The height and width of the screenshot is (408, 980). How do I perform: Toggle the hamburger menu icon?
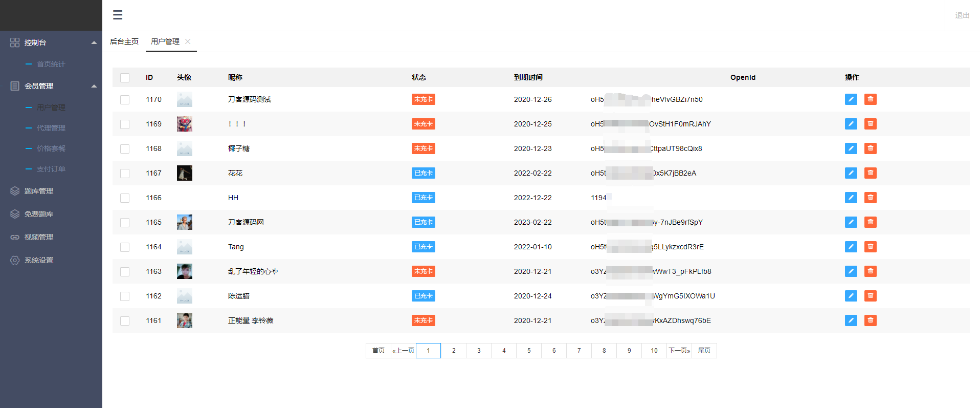pos(118,15)
